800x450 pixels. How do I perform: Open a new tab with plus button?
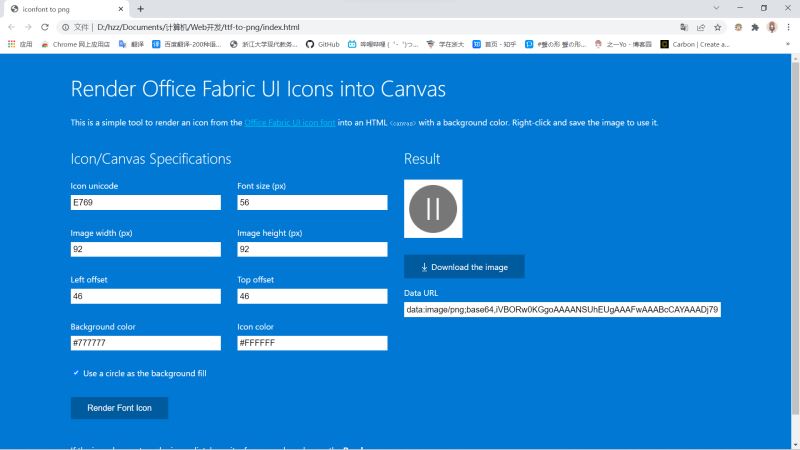click(x=140, y=8)
